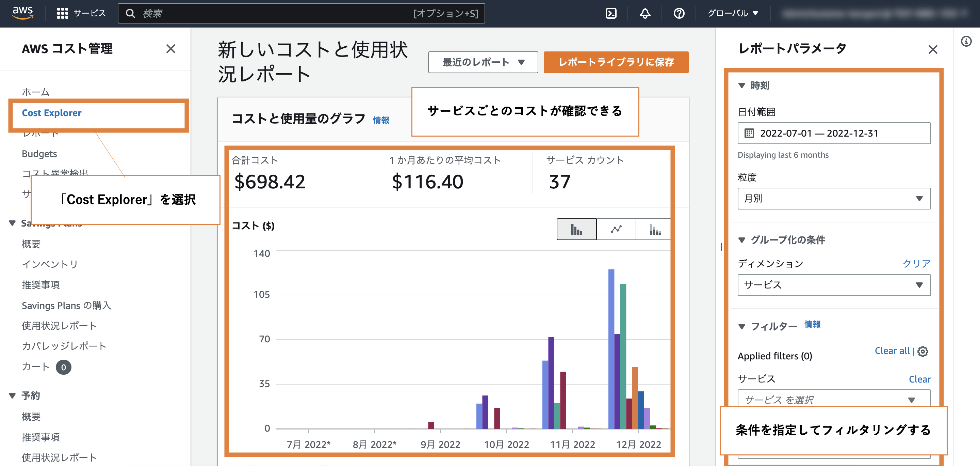
Task: Select the line chart view icon
Action: click(616, 229)
